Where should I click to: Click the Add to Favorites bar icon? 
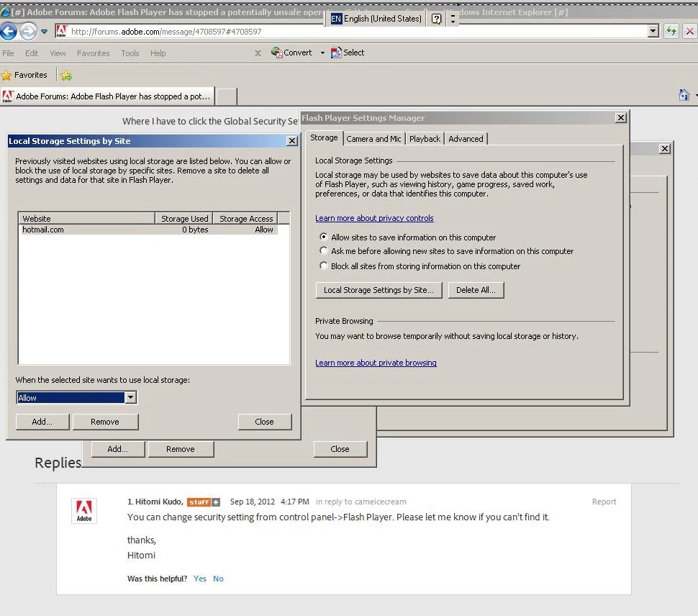coord(66,76)
